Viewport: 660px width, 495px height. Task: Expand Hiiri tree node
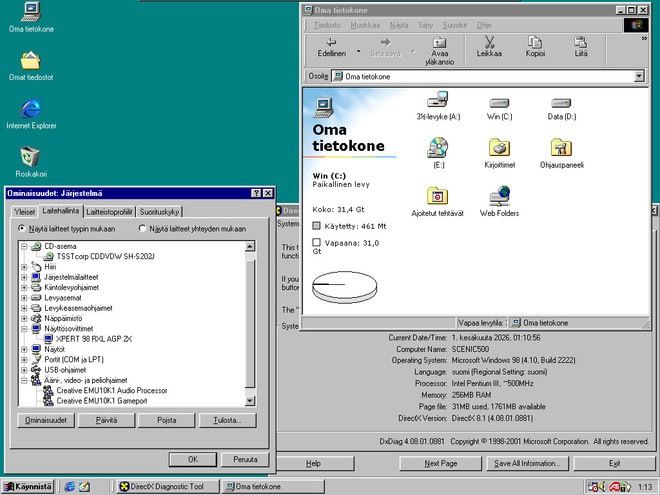click(x=24, y=267)
